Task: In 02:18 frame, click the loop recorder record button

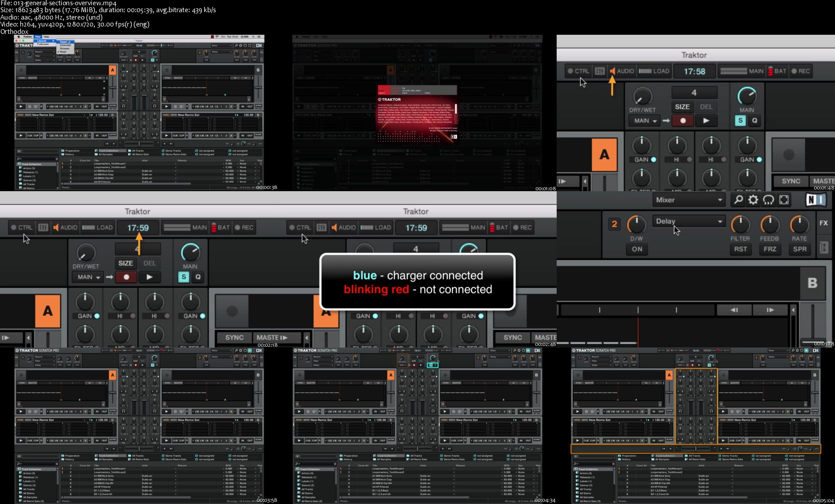Action: [126, 277]
